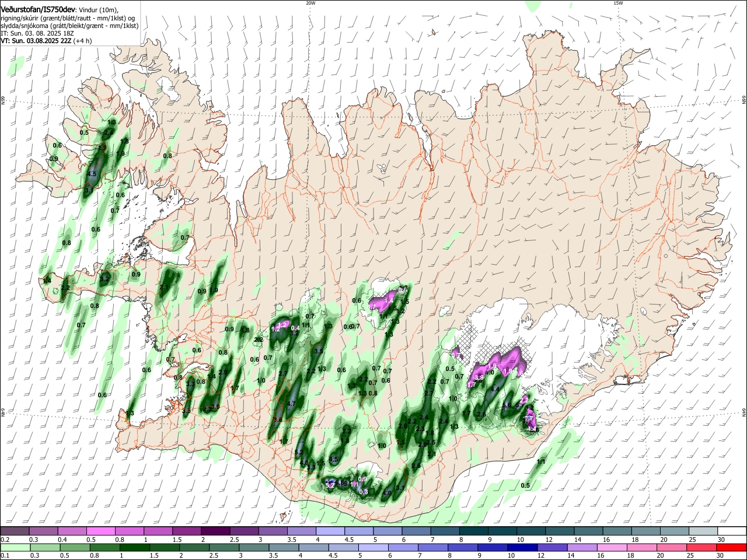Viewport: 747px width, 560px height.
Task: Pick the darkest purple 2 swatch in snow legend row
Action: point(215,531)
